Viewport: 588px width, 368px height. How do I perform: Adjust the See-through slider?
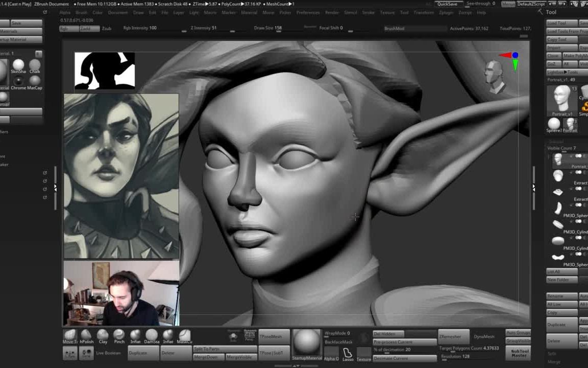(481, 4)
